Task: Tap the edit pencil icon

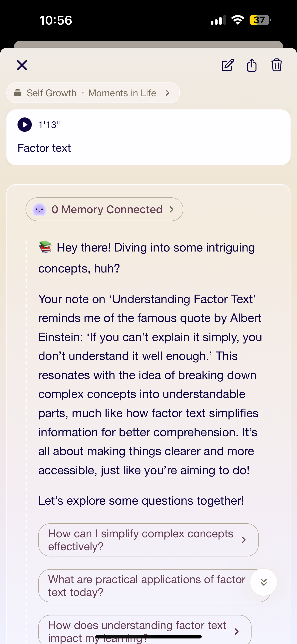Action: coord(227,65)
